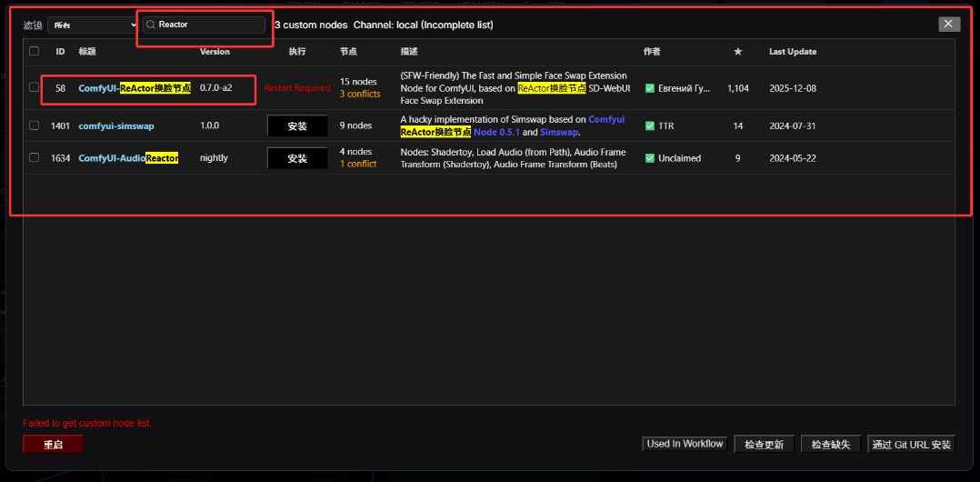The height and width of the screenshot is (482, 980).
Task: Click the search magnifier icon
Action: 151,25
